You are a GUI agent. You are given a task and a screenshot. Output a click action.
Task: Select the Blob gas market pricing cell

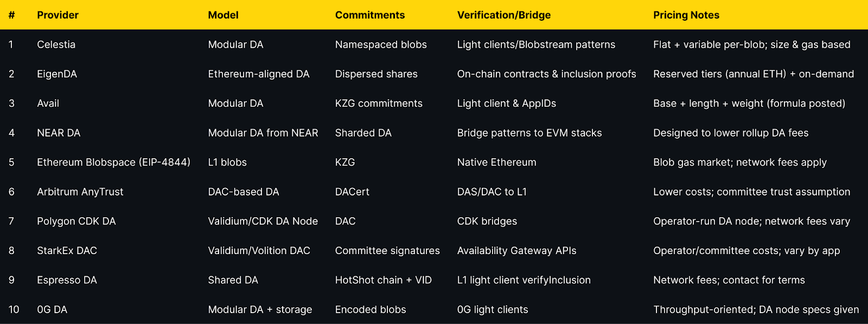pyautogui.click(x=740, y=162)
